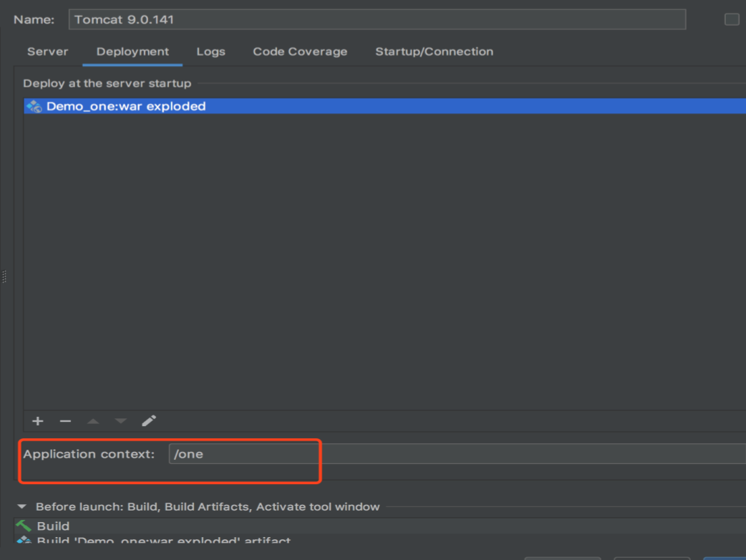Open the Logs tab

click(210, 52)
